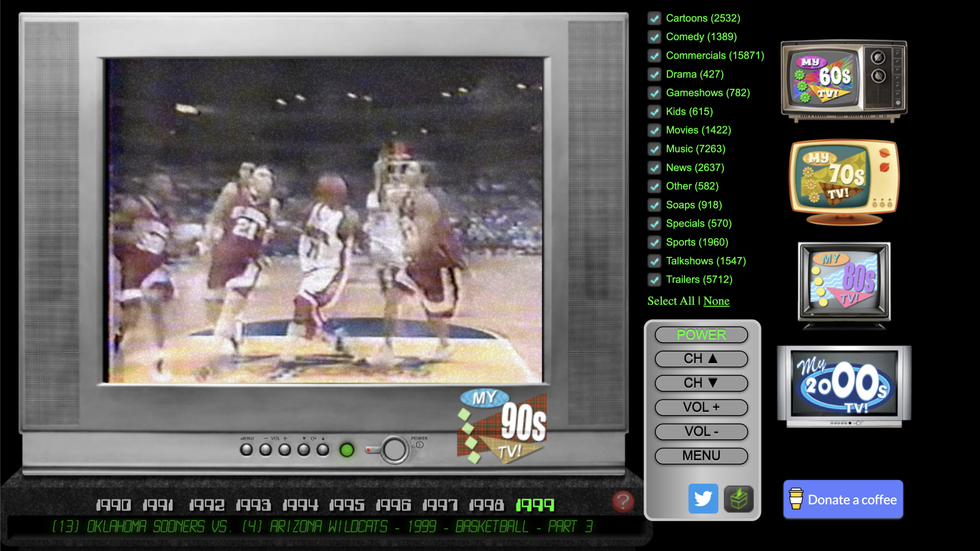Select year 1990

[x=113, y=505]
